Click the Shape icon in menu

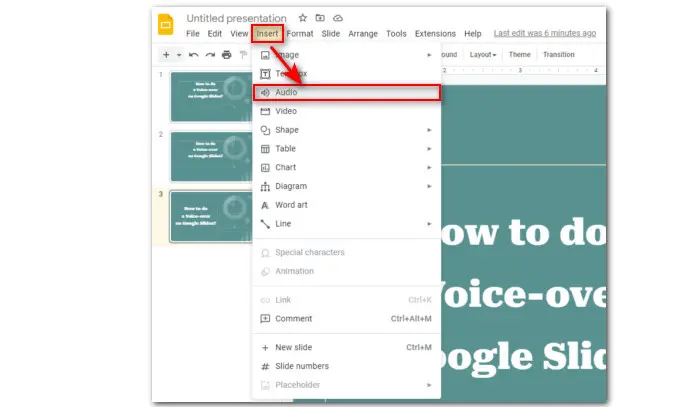coord(265,130)
